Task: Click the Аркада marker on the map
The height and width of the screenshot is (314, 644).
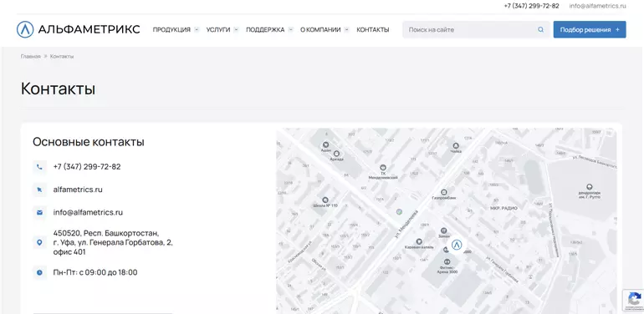Action: click(336, 154)
